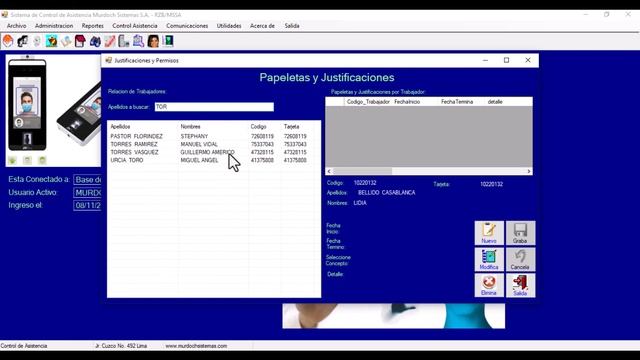Click the name MIGUEL ANGEL
This screenshot has width=640, height=360.
coord(199,160)
